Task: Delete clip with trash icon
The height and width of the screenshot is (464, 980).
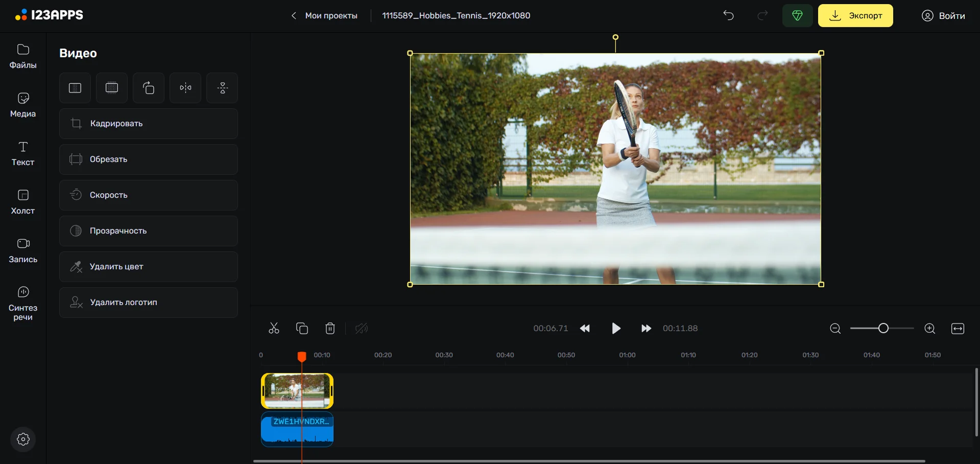Action: click(x=330, y=329)
